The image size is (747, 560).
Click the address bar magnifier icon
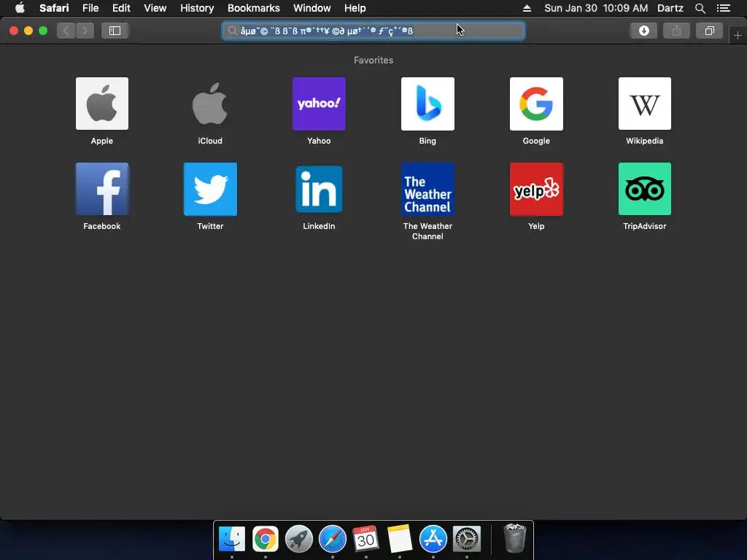coord(232,31)
